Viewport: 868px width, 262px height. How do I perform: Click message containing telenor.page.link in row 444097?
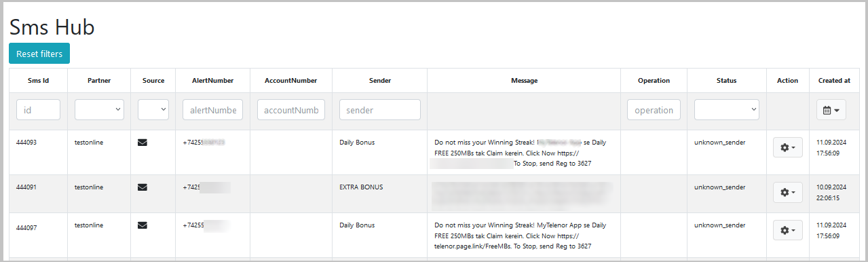coord(520,236)
